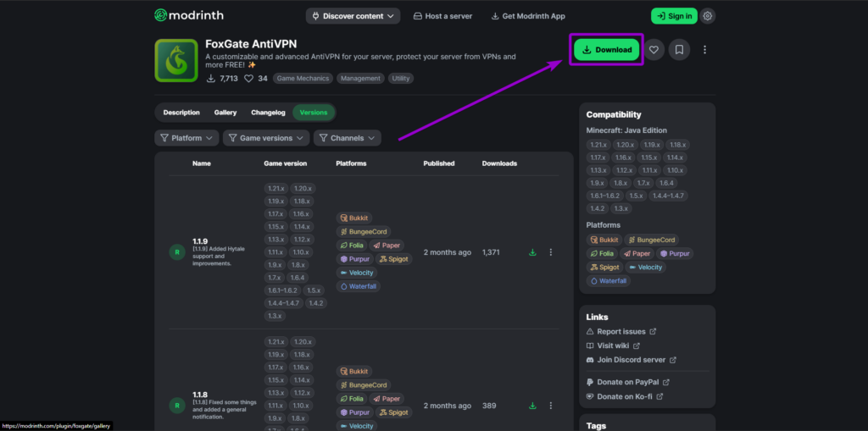Click the Downloads column header
This screenshot has width=868, height=431.
pos(499,163)
